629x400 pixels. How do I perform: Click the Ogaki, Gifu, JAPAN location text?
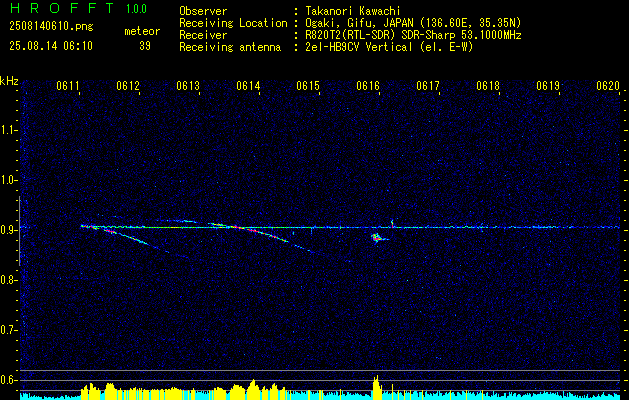(x=413, y=23)
